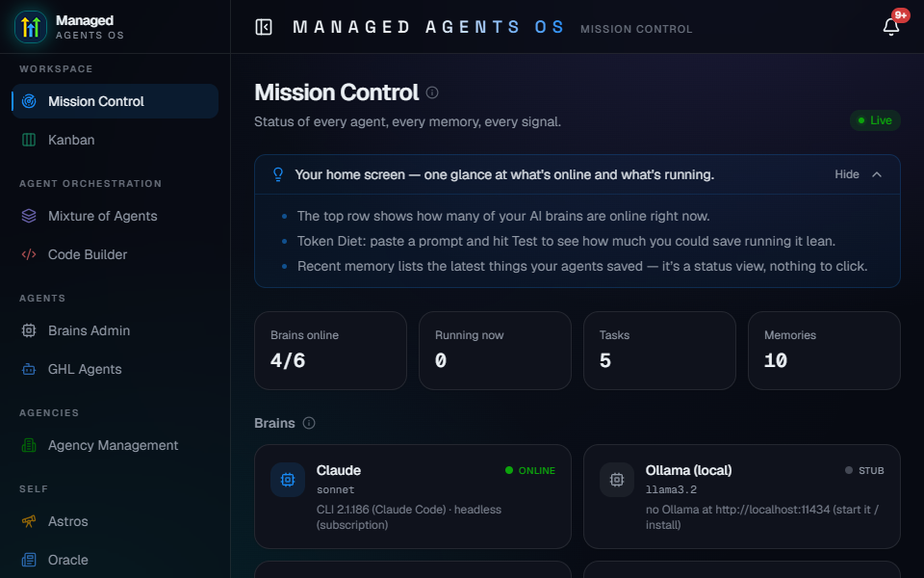
Task: Click the info icon next to Brains
Action: pos(309,423)
